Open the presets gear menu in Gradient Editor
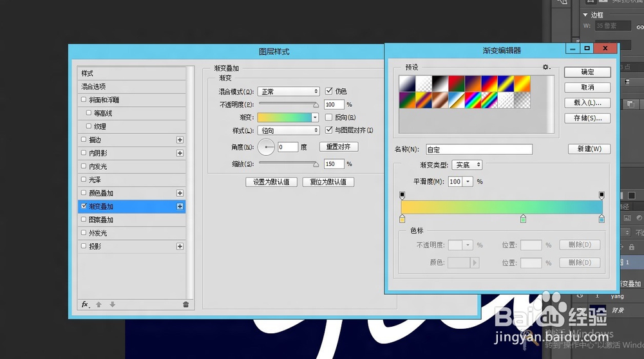Screen dimensions: 644x359 point(546,67)
